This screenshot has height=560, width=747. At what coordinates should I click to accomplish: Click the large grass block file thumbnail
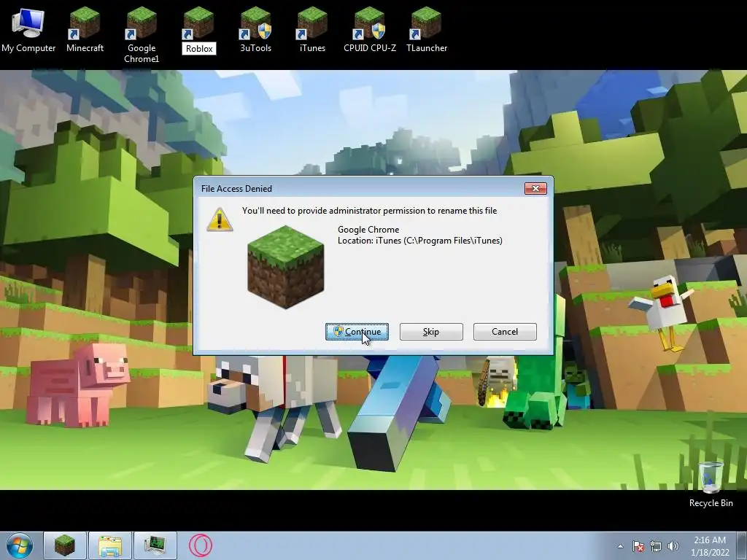pos(286,267)
